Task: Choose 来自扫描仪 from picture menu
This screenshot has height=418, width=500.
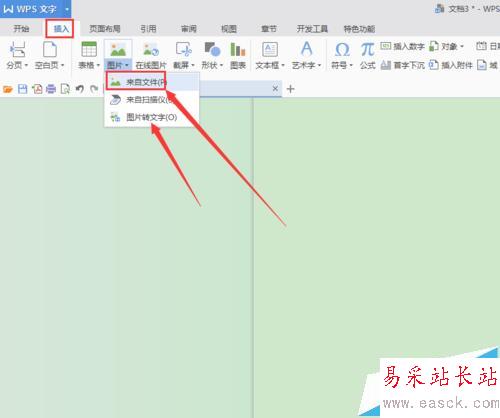Action: [152, 99]
